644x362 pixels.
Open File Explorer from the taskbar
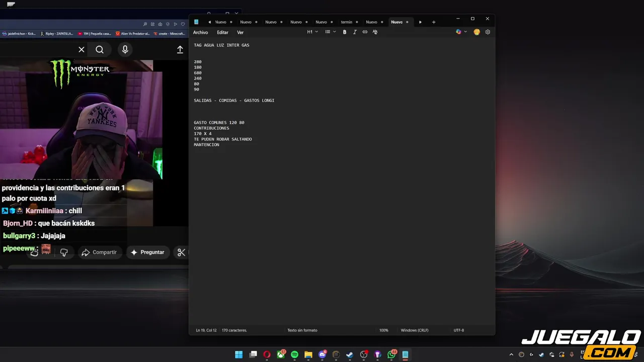pyautogui.click(x=308, y=354)
